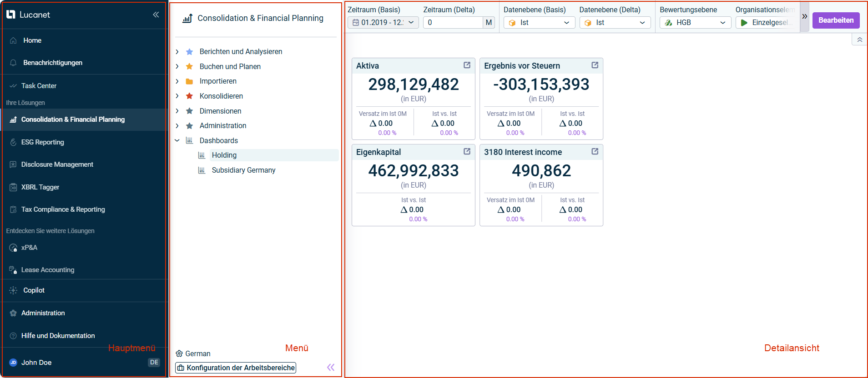Expand Berichten und Analysieren tree node
This screenshot has height=378, width=868.
coord(177,52)
